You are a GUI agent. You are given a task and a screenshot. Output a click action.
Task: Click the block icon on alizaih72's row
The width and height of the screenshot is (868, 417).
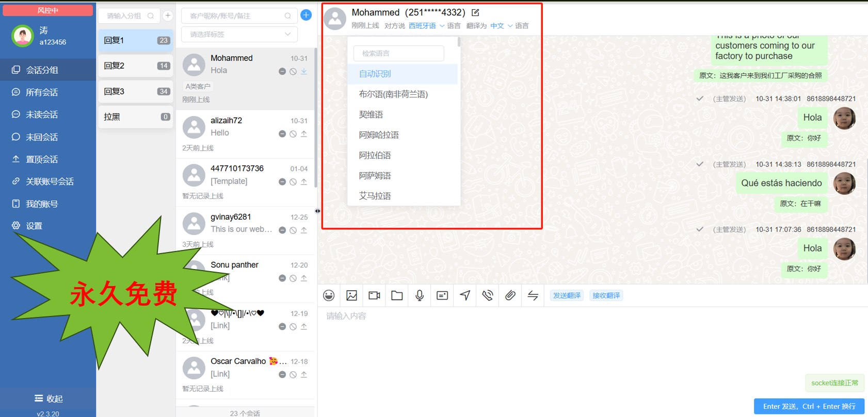[x=293, y=134]
